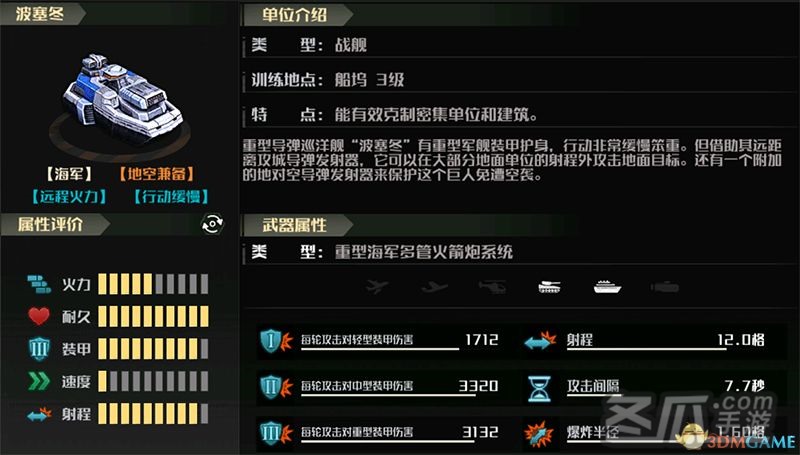This screenshot has height=455, width=800.
Task: Click the 波塞冬 warship thumbnail
Action: tap(122, 98)
